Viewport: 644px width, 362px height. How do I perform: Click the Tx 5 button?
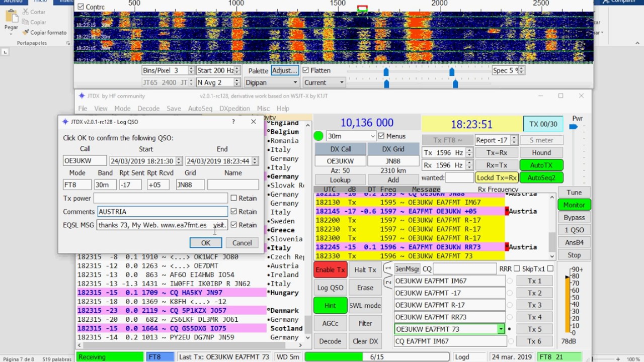click(x=535, y=329)
